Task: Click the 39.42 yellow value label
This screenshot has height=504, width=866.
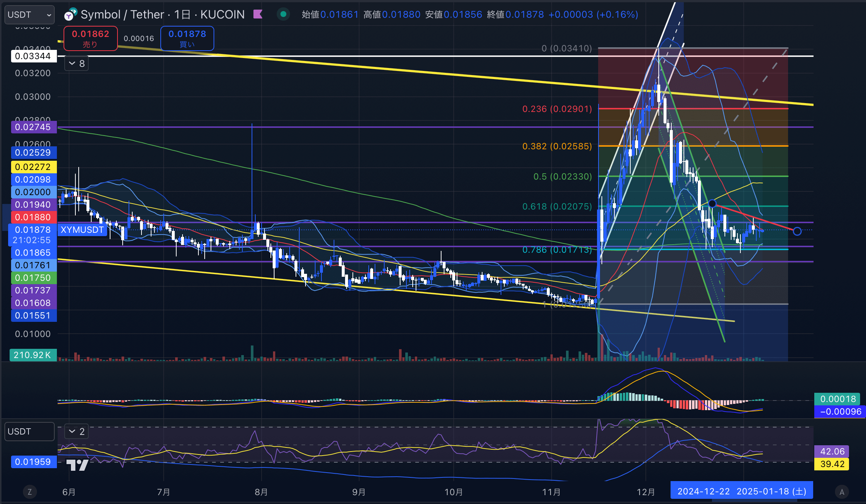Action: tap(832, 464)
